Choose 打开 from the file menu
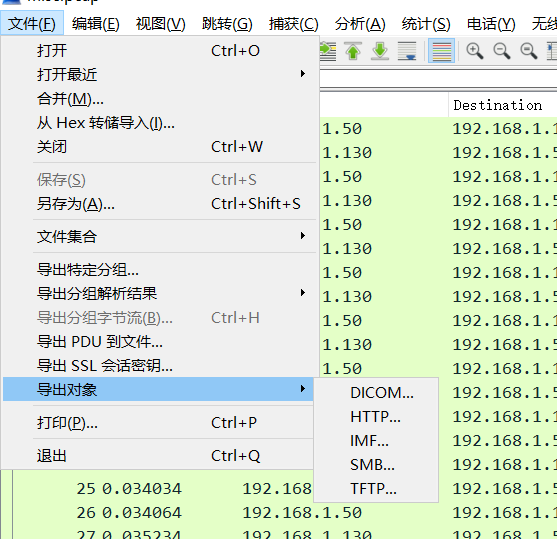 159,50
